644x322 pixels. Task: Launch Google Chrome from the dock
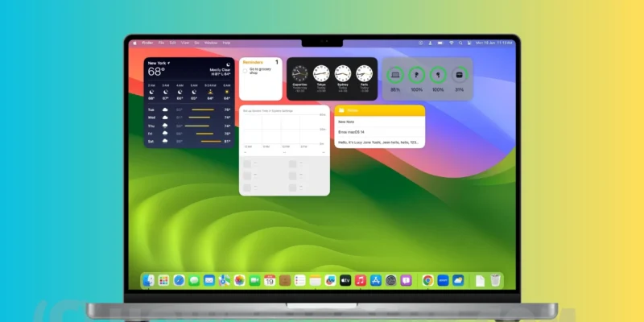click(x=428, y=280)
